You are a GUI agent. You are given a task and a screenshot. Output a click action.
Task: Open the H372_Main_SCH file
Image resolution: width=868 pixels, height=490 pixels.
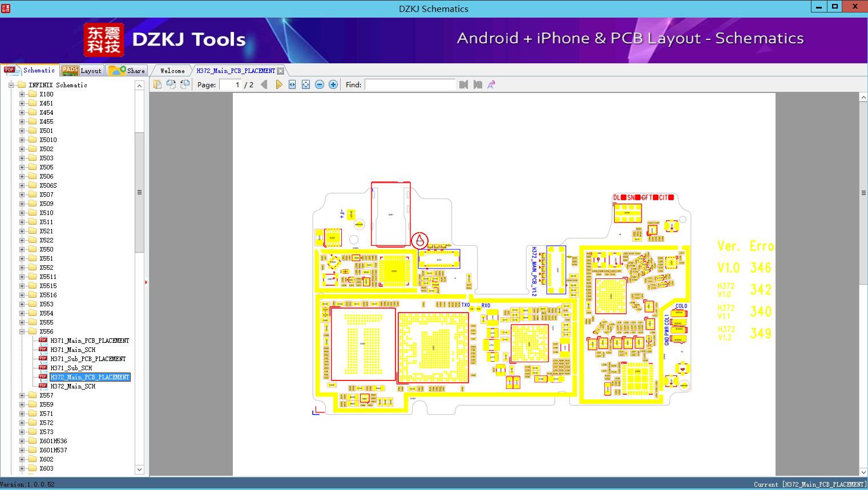(x=72, y=386)
